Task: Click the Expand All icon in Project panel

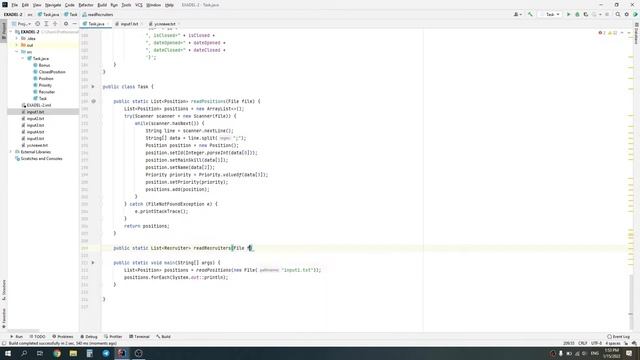Action: (x=46, y=24)
